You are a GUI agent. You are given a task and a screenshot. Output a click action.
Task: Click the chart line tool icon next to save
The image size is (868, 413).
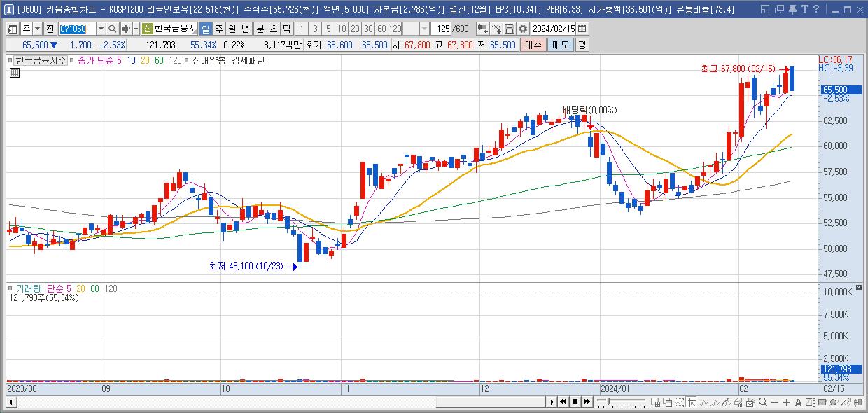[496, 29]
